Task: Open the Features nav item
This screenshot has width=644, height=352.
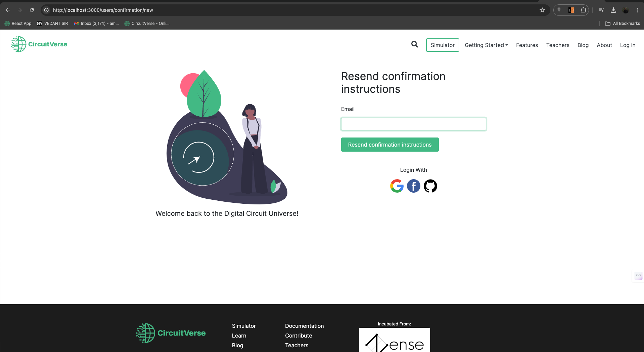Action: (527, 45)
